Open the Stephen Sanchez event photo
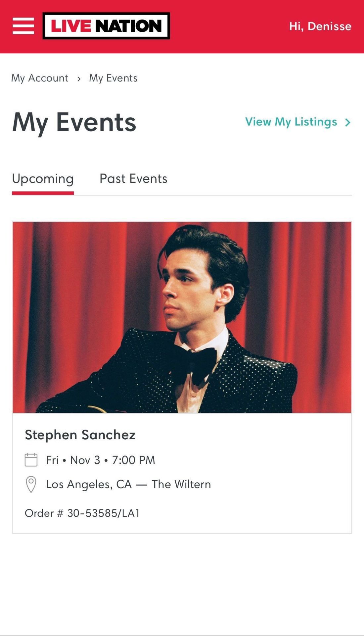The height and width of the screenshot is (636, 364). click(x=182, y=317)
